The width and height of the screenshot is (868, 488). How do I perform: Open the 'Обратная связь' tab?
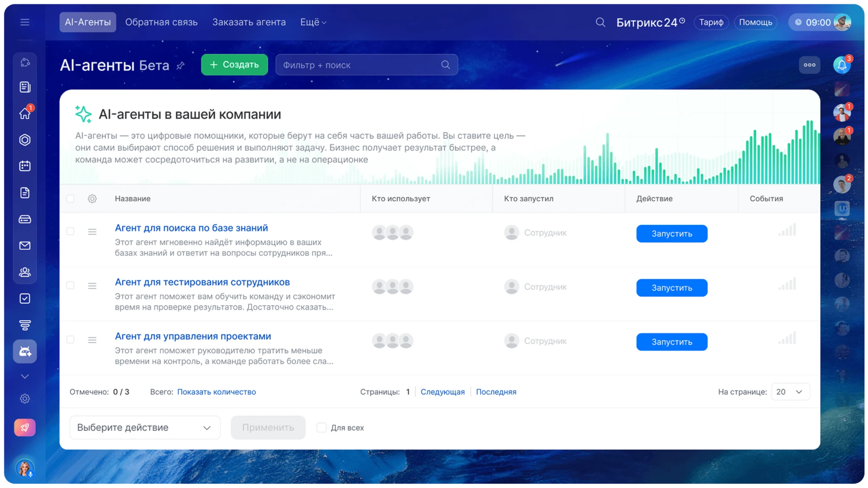point(161,22)
